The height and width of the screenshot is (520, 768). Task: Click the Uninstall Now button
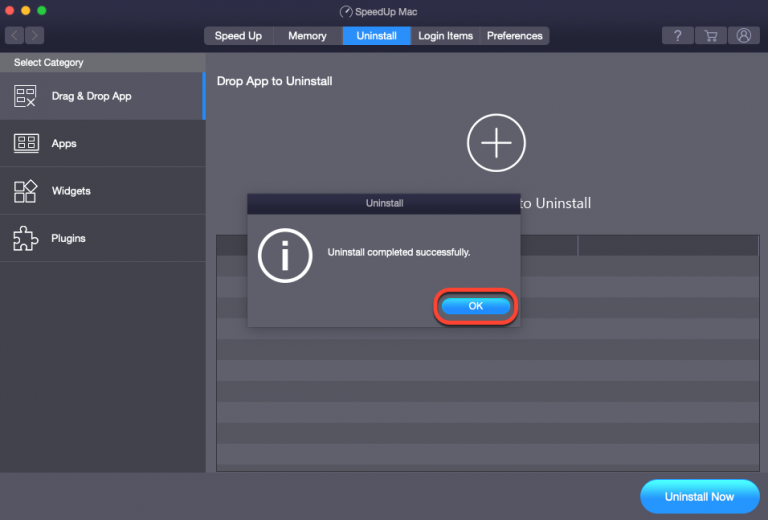point(699,496)
